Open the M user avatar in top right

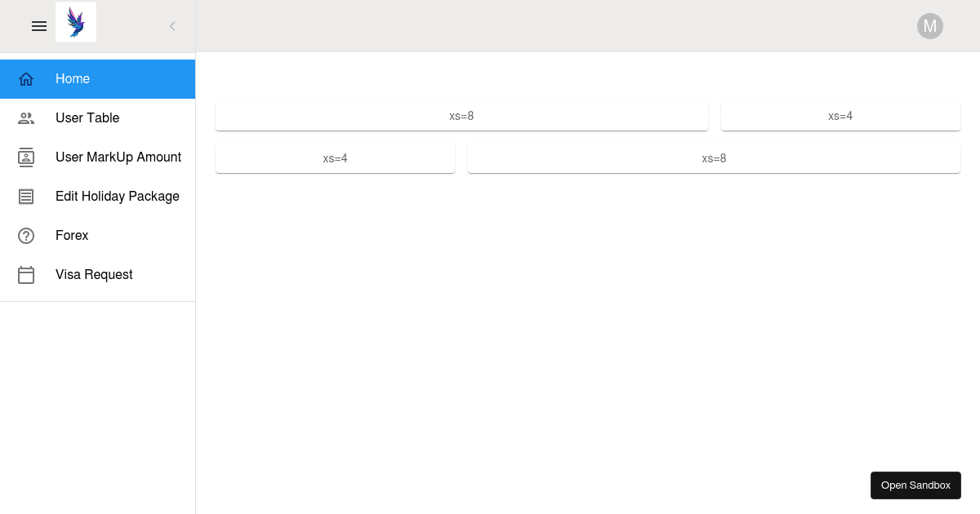click(930, 26)
